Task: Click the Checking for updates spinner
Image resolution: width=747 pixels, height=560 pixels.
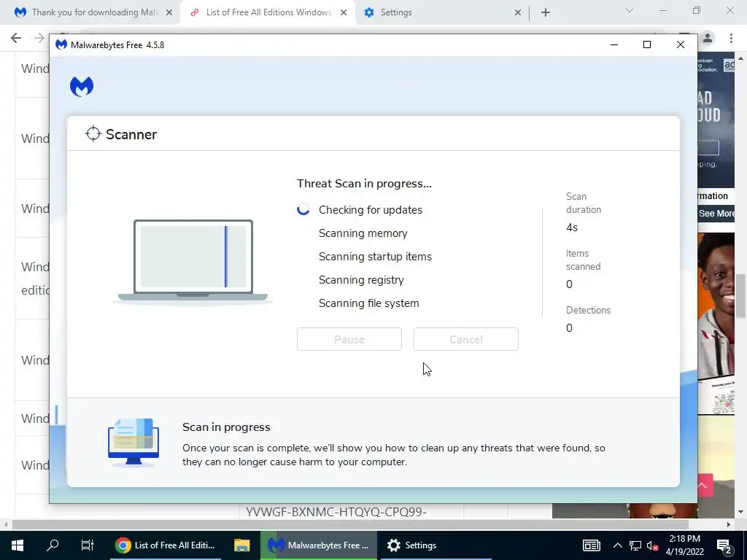Action: click(303, 209)
